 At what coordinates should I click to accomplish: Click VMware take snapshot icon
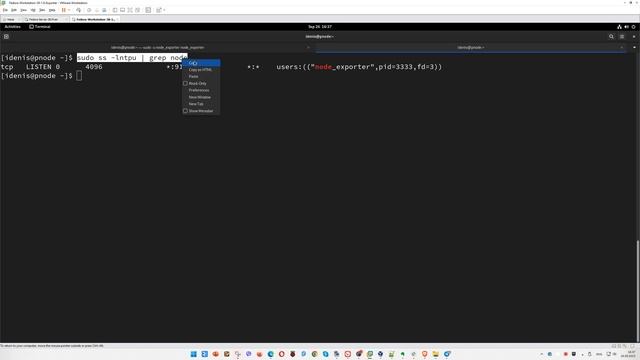coord(89,10)
